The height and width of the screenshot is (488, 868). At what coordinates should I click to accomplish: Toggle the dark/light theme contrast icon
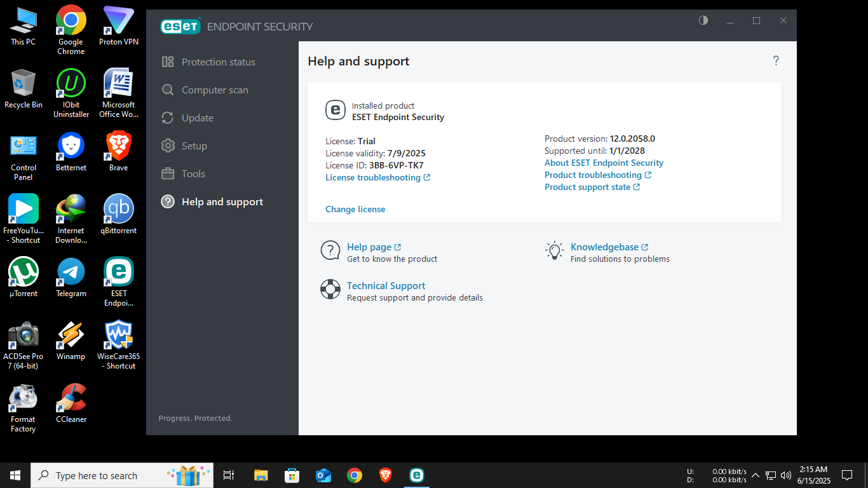[x=703, y=20]
